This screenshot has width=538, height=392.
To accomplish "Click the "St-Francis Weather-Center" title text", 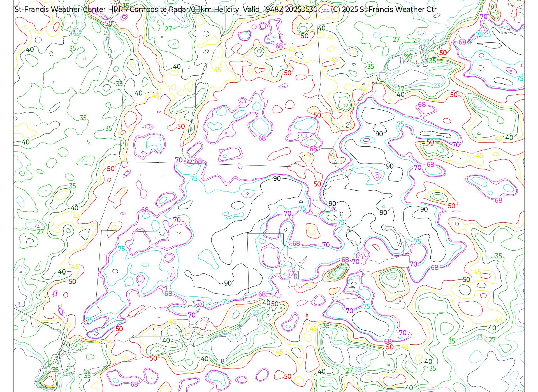I will 60,10.
